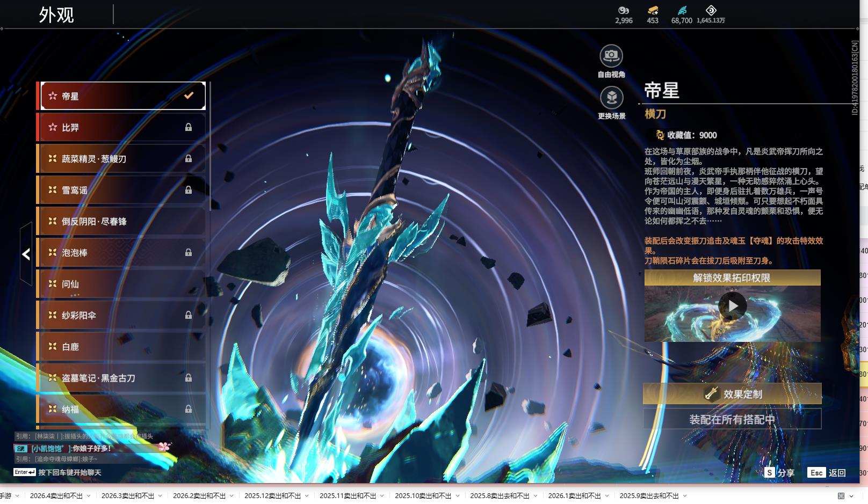Select the 白鹿 skin in the list

point(121,347)
